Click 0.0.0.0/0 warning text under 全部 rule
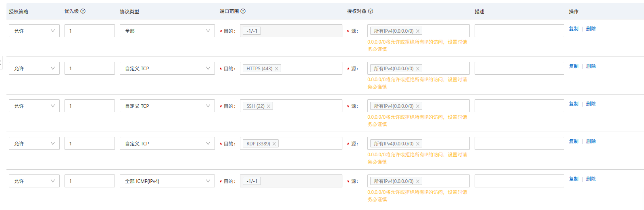The image size is (644, 210). (417, 46)
